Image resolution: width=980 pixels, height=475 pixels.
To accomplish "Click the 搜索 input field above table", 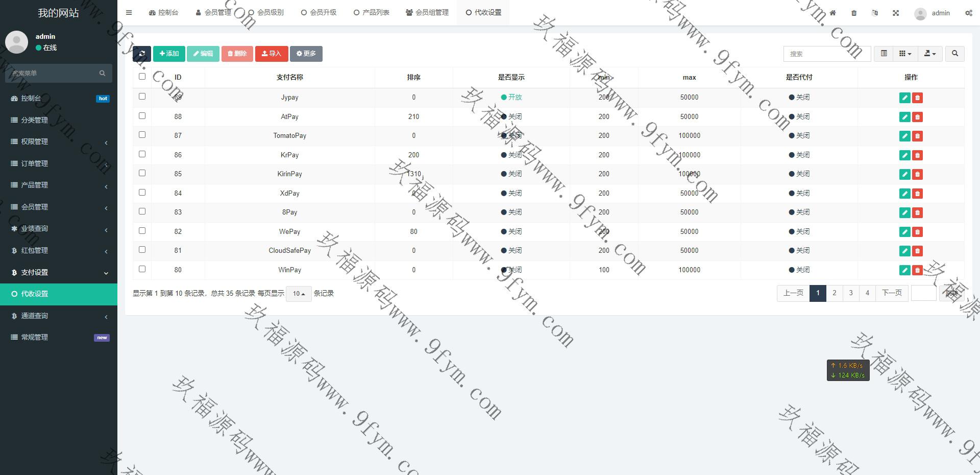I will pyautogui.click(x=826, y=54).
